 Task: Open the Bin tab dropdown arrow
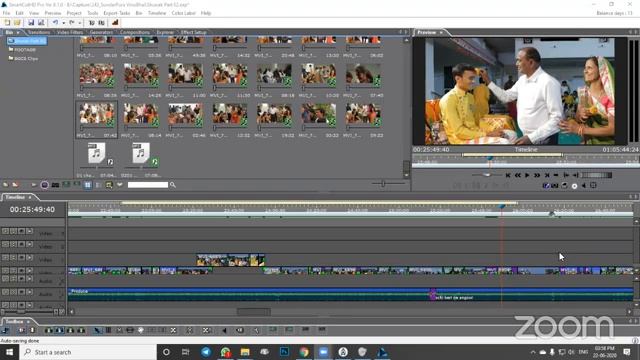coord(18,32)
